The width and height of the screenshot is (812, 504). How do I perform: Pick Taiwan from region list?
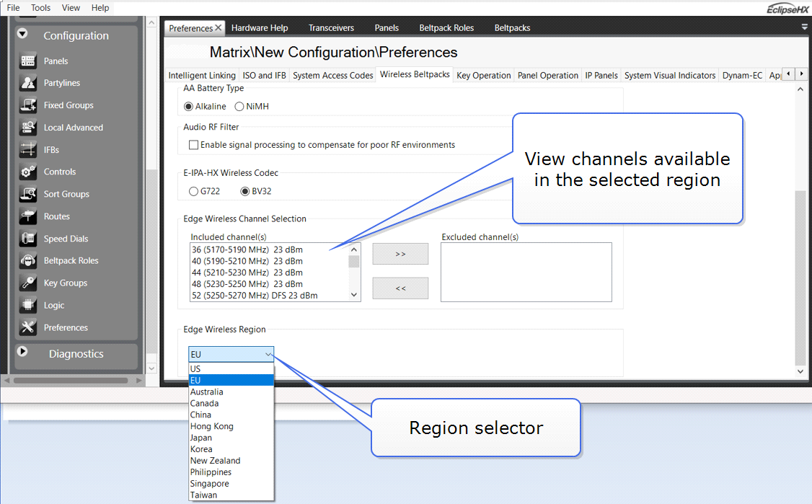(231, 495)
